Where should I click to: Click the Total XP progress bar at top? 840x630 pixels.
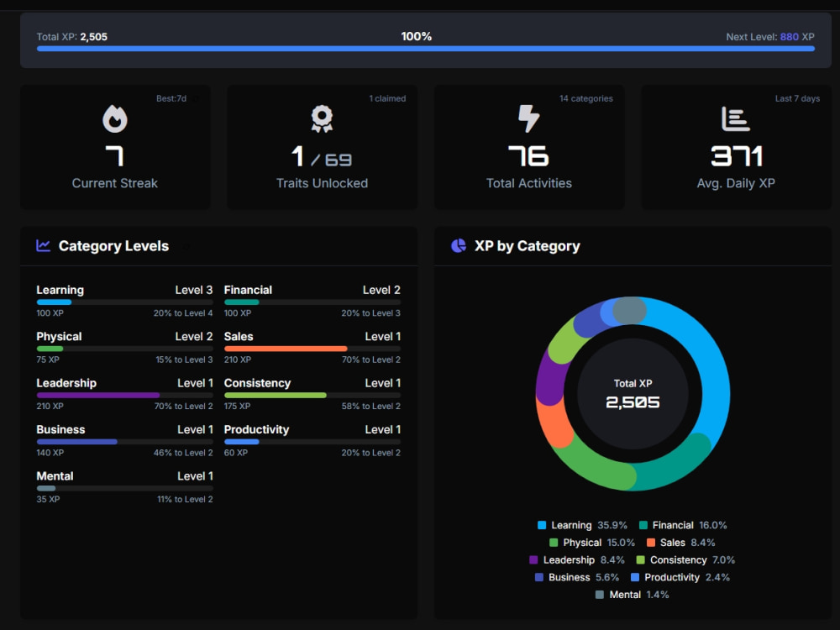[x=426, y=49]
